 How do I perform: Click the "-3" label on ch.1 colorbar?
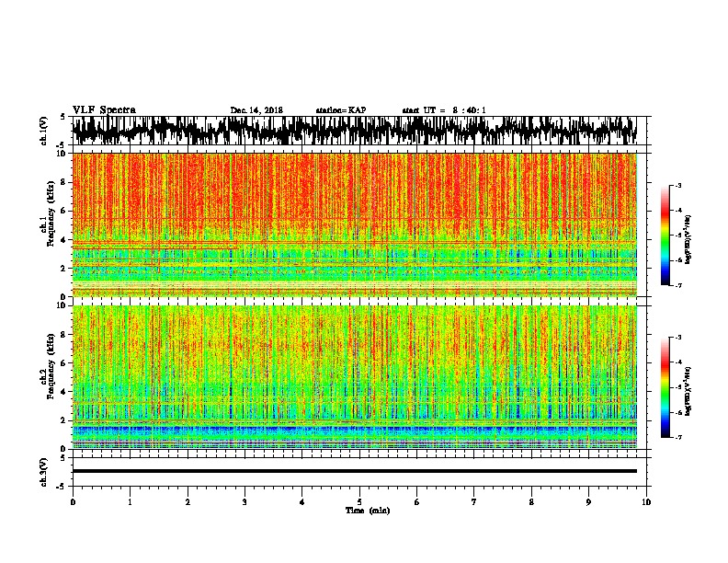678,186
